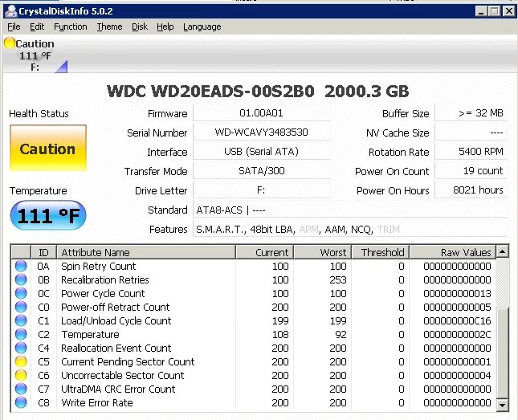Click the empty NV Cache Size value field
Viewport: 518px width, 420px height.
point(471,133)
